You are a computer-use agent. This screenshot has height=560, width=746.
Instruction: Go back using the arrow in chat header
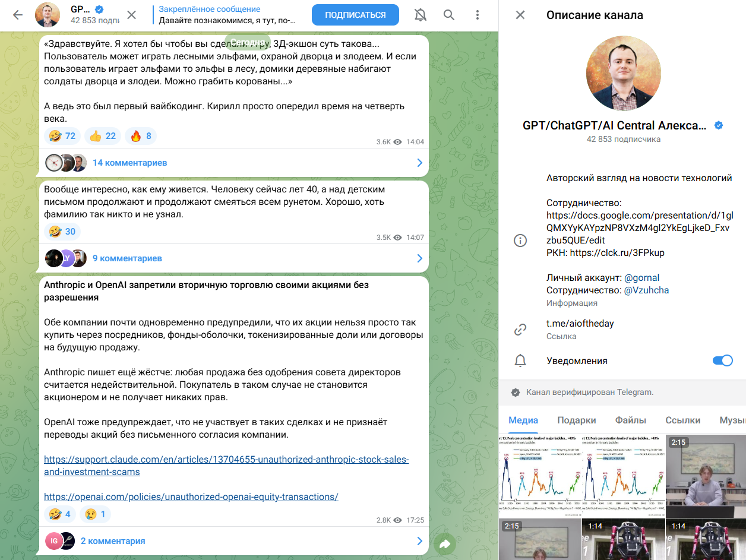coord(18,15)
